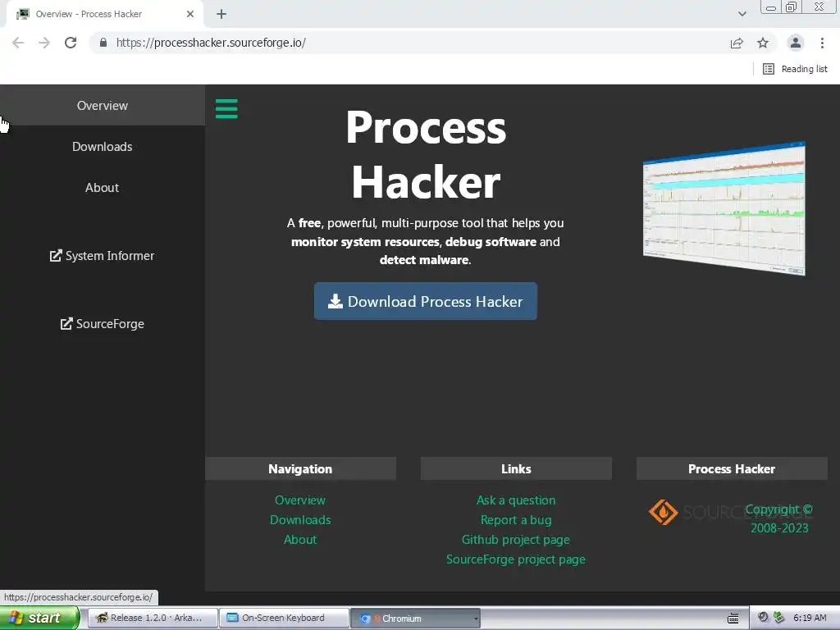The width and height of the screenshot is (840, 630).
Task: Click the Process Hacker footer heading
Action: pos(732,468)
